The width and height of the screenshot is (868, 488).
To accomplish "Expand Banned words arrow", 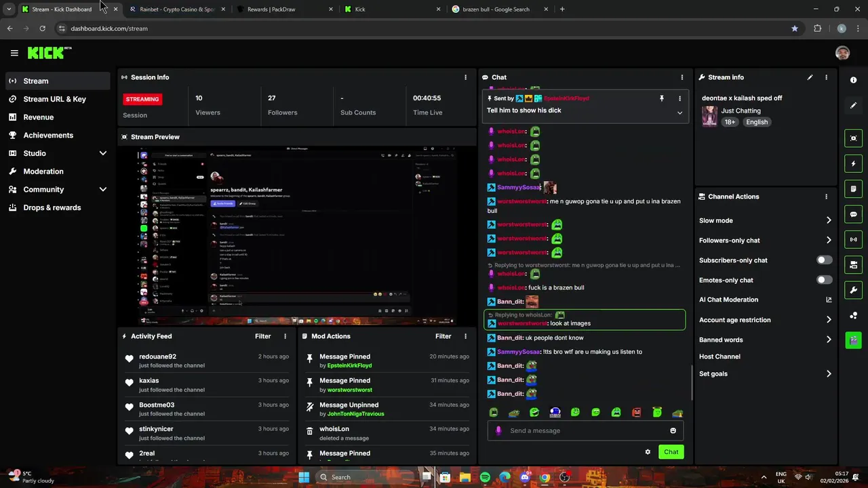I will 829,340.
